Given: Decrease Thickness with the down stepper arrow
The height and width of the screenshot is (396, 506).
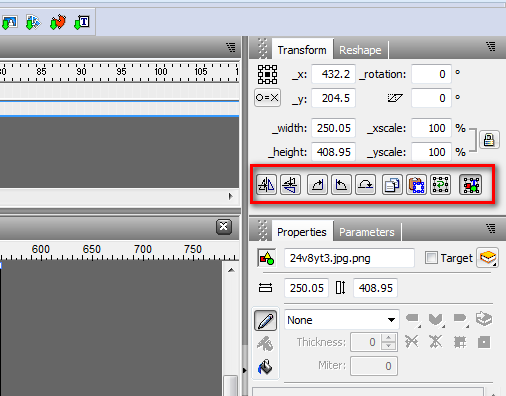Looking at the screenshot, I should pos(388,346).
